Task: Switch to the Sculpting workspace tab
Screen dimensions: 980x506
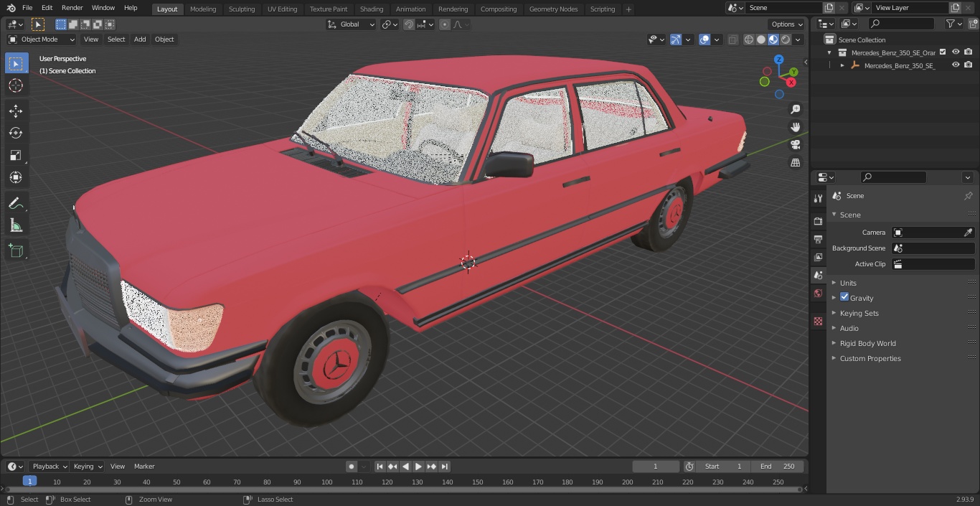Action: [x=241, y=9]
